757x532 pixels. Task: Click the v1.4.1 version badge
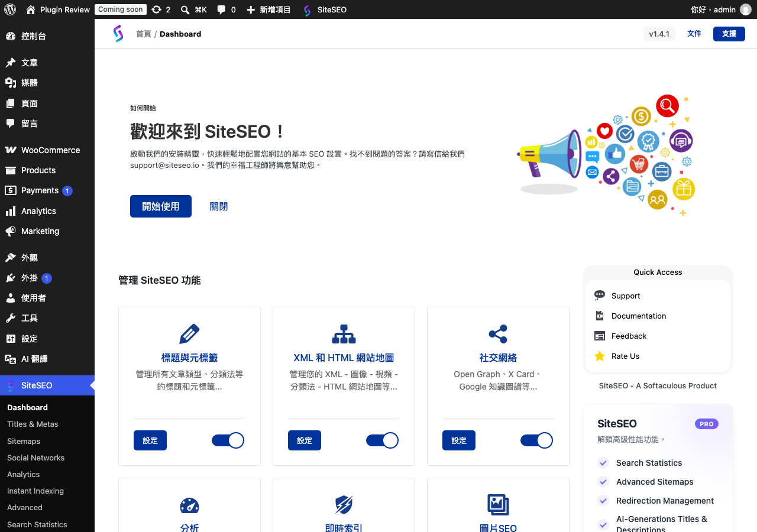click(659, 34)
